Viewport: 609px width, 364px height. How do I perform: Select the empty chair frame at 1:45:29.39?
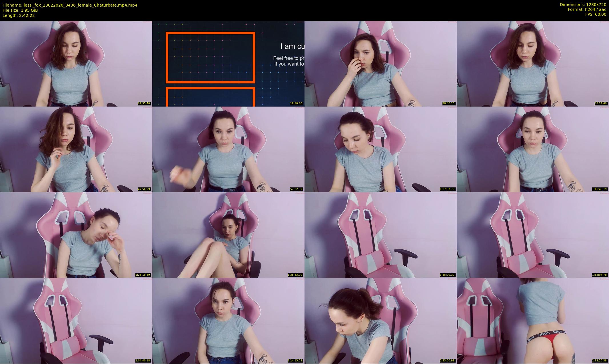tap(380, 235)
